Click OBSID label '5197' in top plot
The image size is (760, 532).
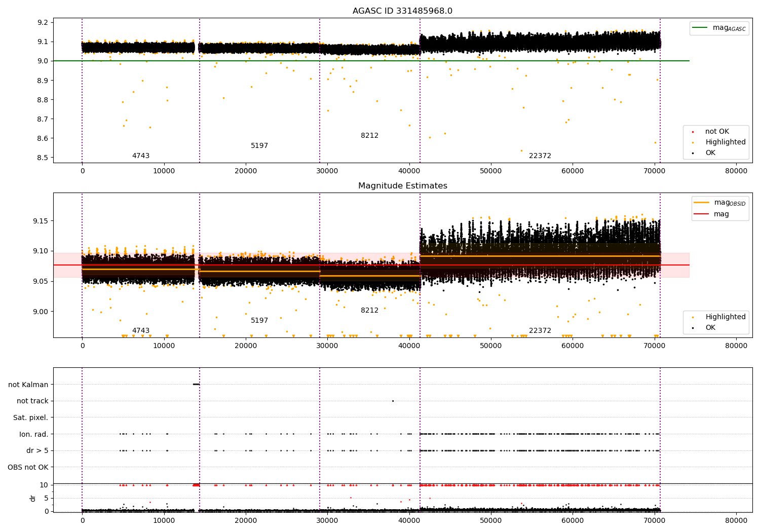[259, 146]
